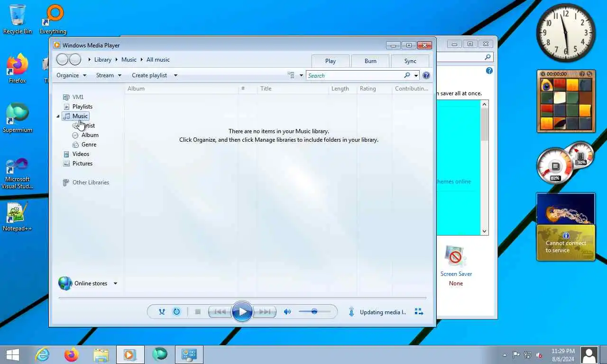Sort by the Contributing artist column header
This screenshot has height=364, width=607.
tap(412, 89)
